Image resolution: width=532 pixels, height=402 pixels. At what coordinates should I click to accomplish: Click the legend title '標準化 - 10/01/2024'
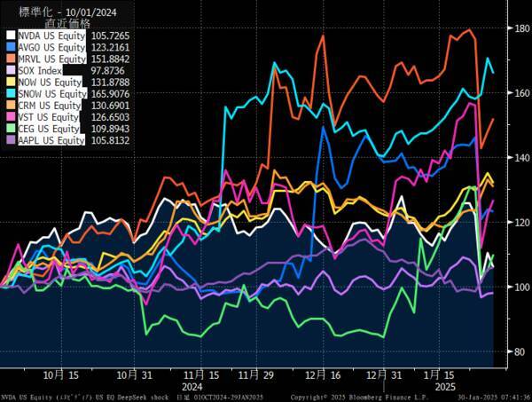point(67,12)
